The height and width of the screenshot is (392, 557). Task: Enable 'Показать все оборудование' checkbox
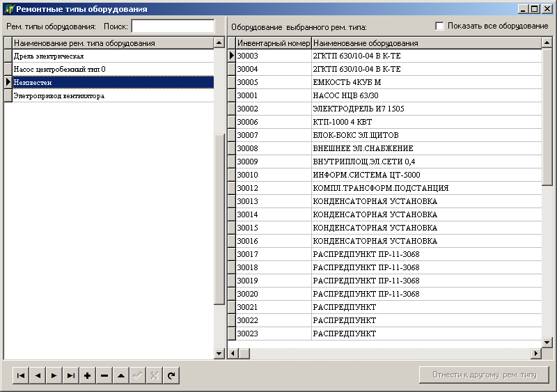click(439, 26)
